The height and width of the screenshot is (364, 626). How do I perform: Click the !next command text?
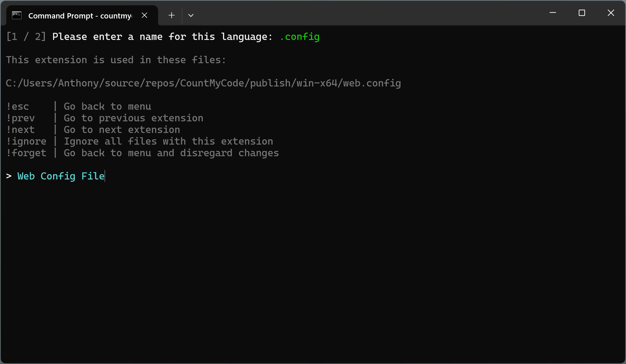pyautogui.click(x=20, y=130)
